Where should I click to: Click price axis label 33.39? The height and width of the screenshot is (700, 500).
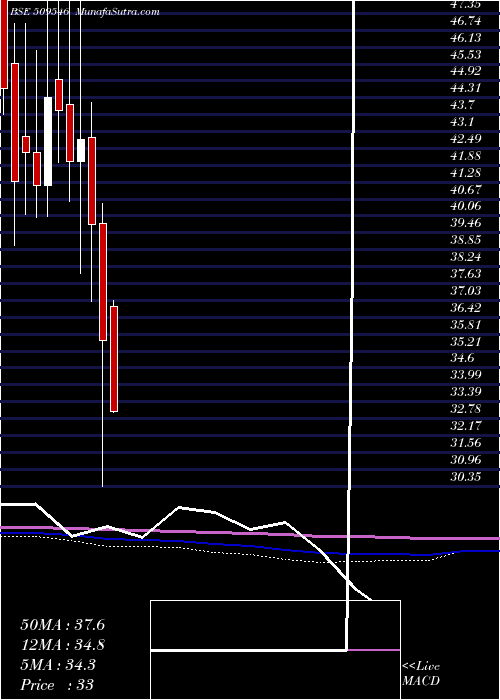point(466,392)
